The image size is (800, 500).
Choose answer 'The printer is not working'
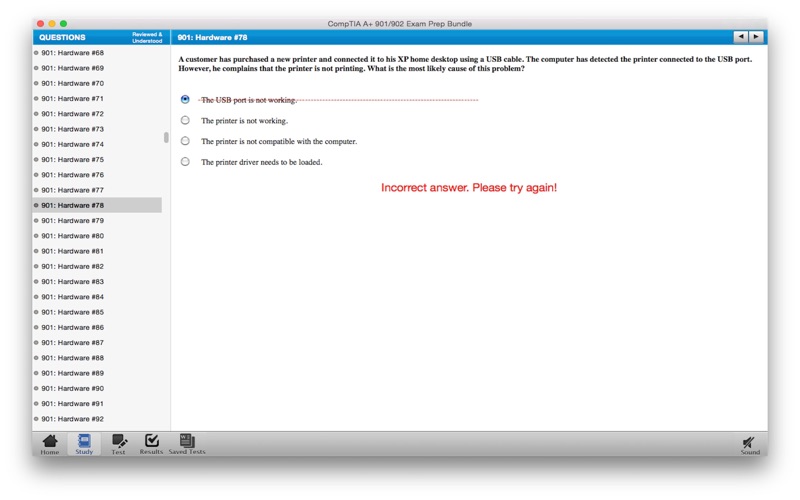point(185,120)
